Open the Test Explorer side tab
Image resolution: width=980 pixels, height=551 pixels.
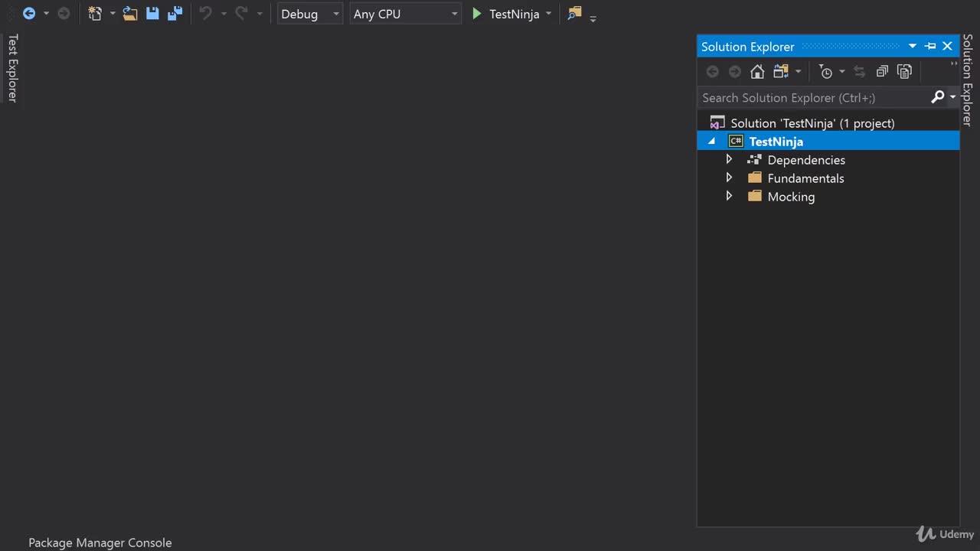click(12, 67)
